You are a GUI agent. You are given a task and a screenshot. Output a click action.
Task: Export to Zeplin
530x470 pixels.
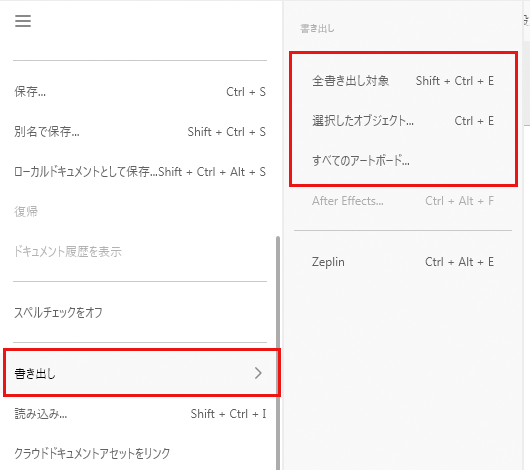tap(403, 262)
